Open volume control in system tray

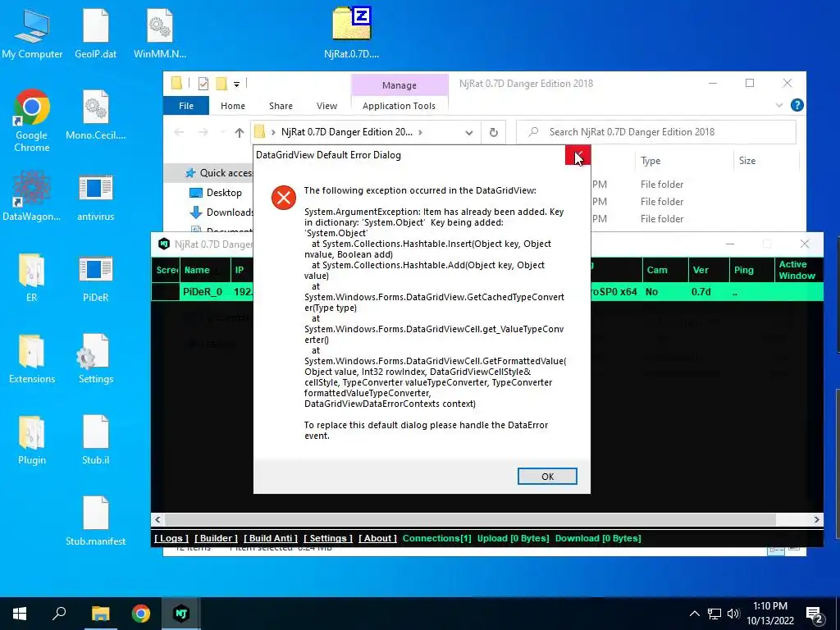[x=733, y=614]
